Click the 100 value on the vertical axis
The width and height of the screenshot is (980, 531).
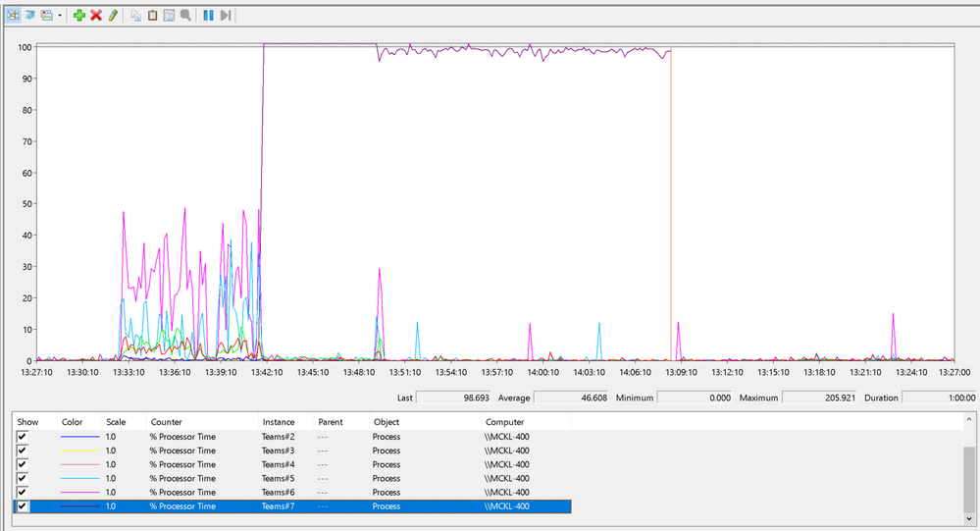[25, 47]
